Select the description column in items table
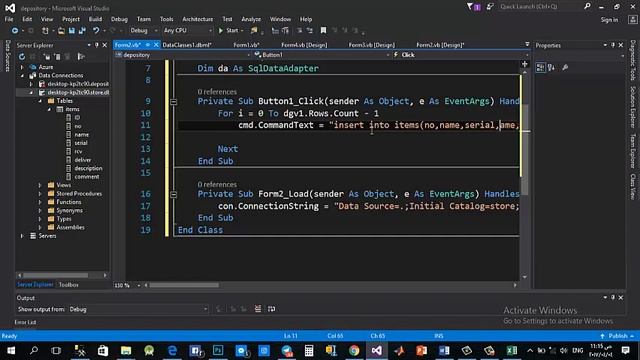The height and width of the screenshot is (360, 640). coord(89,168)
